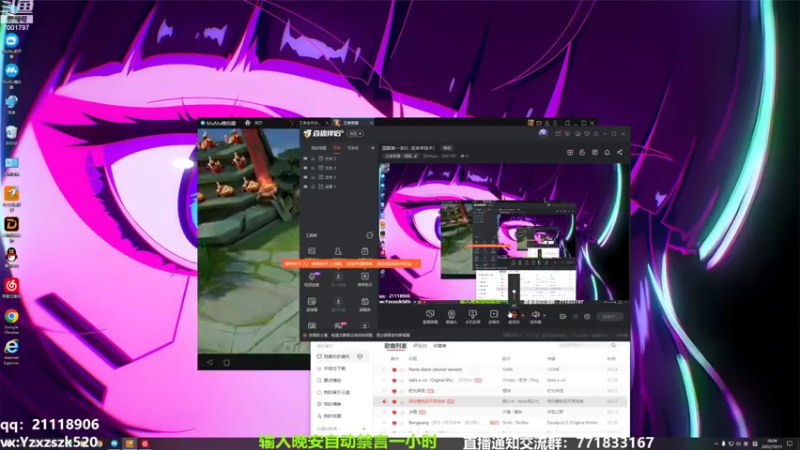The image size is (800, 450).
Task: Click first toolbox icon in top row
Action: (x=312, y=251)
